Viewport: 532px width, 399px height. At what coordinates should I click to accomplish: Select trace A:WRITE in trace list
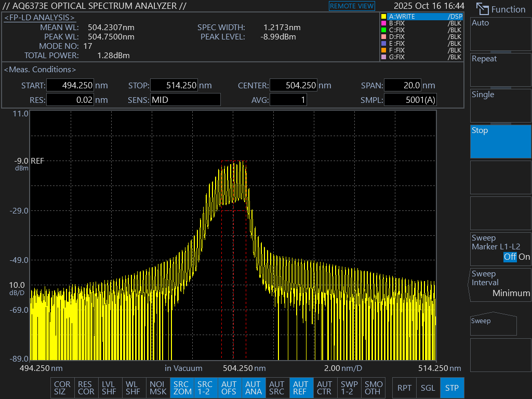click(x=421, y=17)
